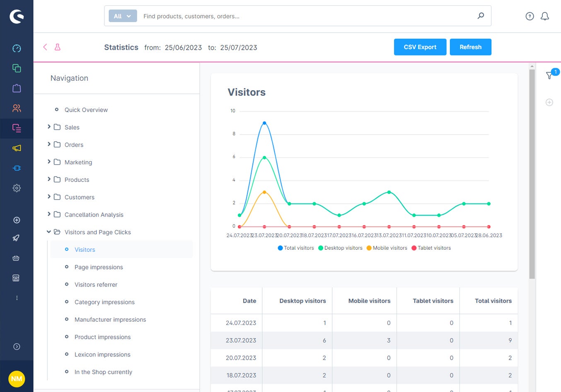This screenshot has width=561, height=392.
Task: Open the help question mark icon
Action: click(530, 16)
